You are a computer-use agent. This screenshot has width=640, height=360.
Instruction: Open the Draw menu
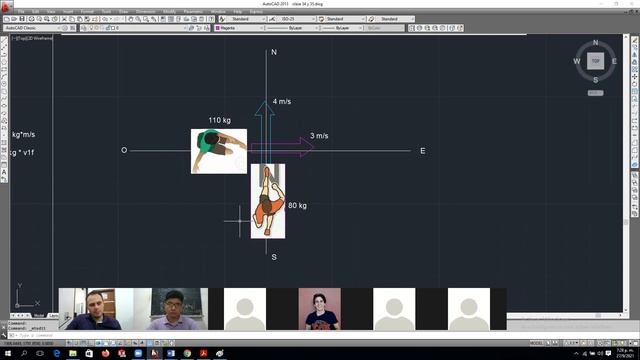pos(123,11)
